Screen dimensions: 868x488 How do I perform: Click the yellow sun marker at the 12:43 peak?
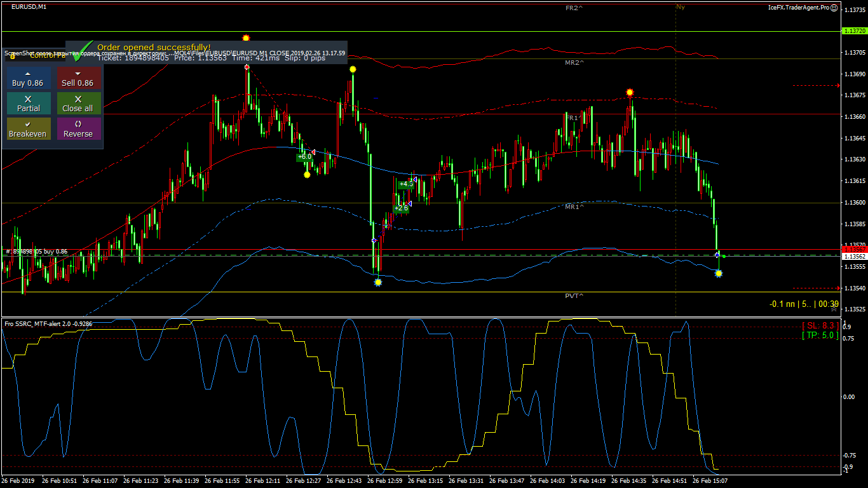(353, 69)
